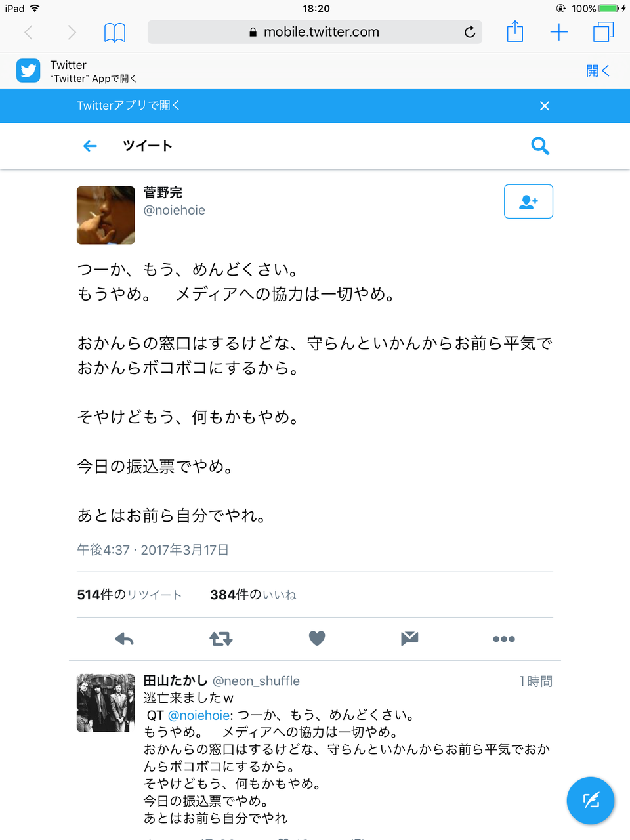
Task: Open Safari share sheet icon
Action: pyautogui.click(x=515, y=31)
